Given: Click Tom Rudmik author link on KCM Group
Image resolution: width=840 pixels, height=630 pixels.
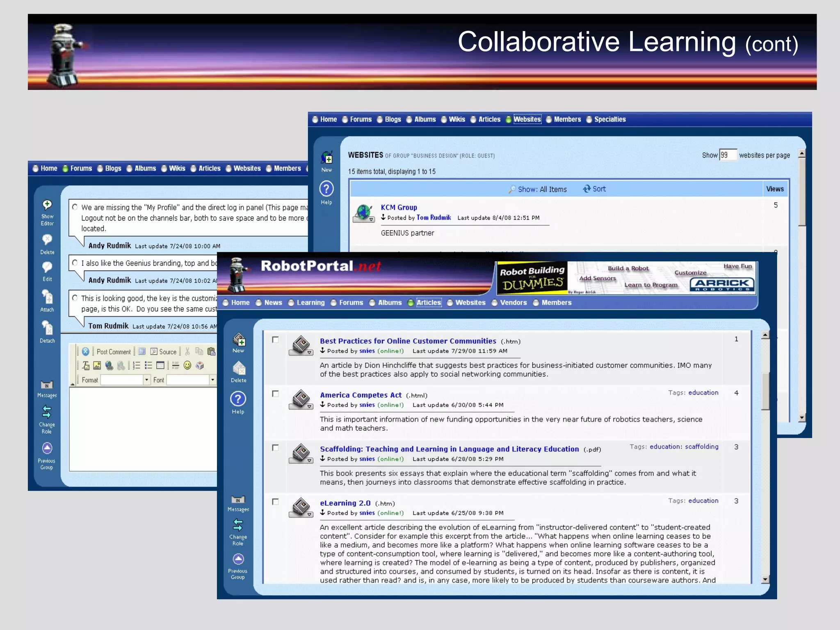Looking at the screenshot, I should [x=434, y=217].
